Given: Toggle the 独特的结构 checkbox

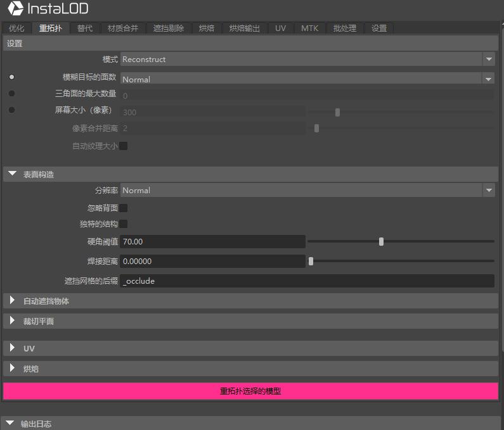Looking at the screenshot, I should (x=124, y=224).
